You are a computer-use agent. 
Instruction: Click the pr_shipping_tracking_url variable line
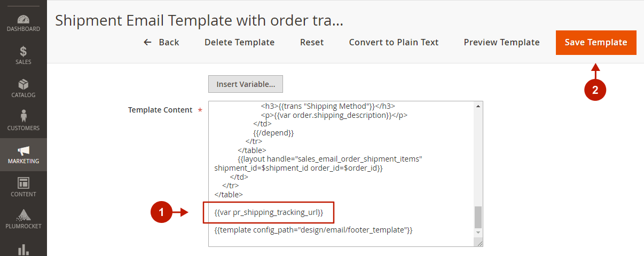coord(269,212)
